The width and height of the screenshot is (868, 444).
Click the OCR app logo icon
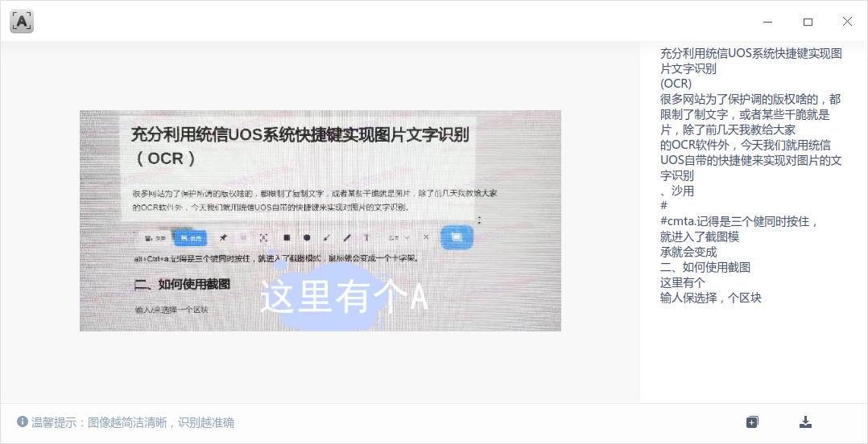point(22,22)
